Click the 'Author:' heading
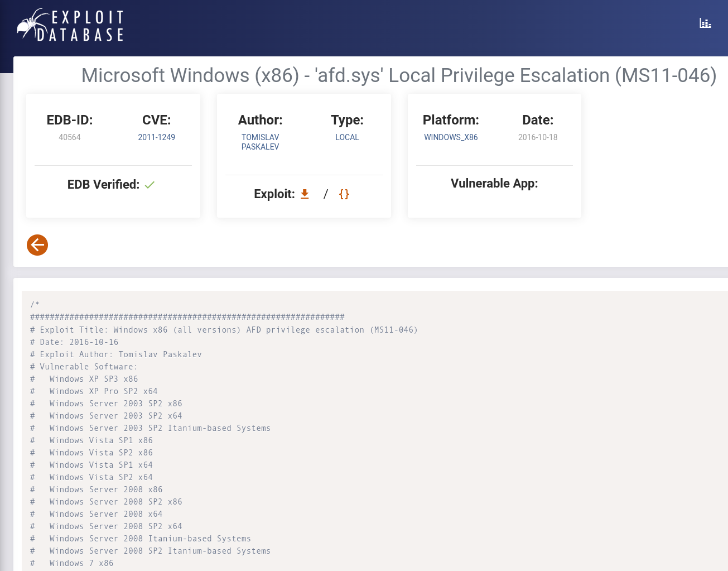This screenshot has width=728, height=571. click(261, 120)
